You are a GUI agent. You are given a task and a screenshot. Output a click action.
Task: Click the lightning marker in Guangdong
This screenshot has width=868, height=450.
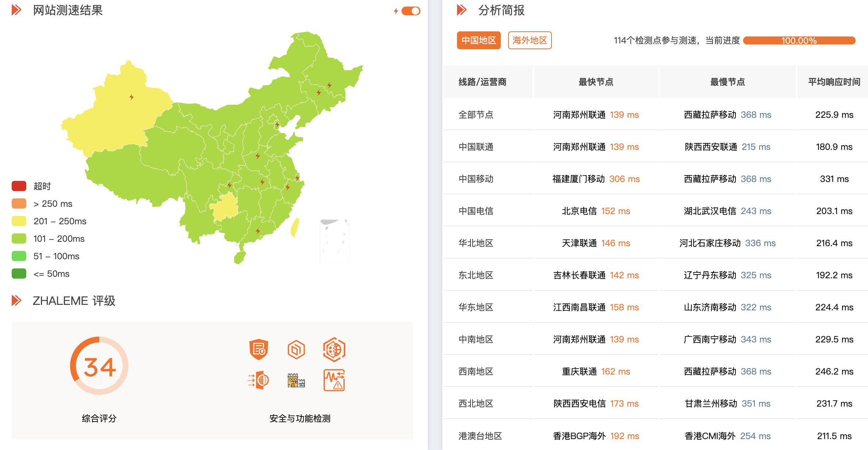click(258, 231)
